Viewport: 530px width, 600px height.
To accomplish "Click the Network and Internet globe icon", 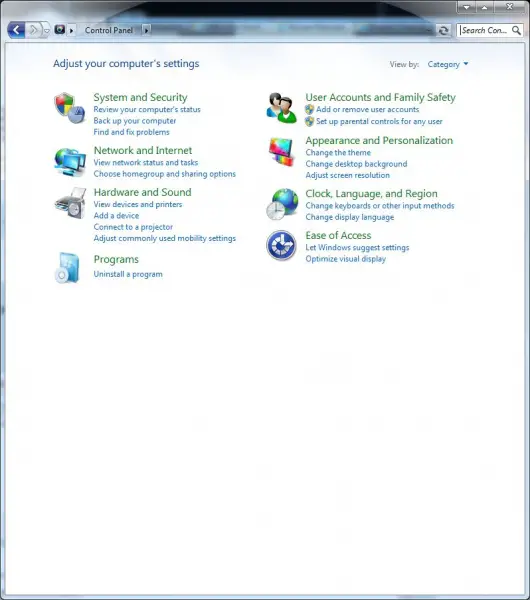I will tap(70, 162).
